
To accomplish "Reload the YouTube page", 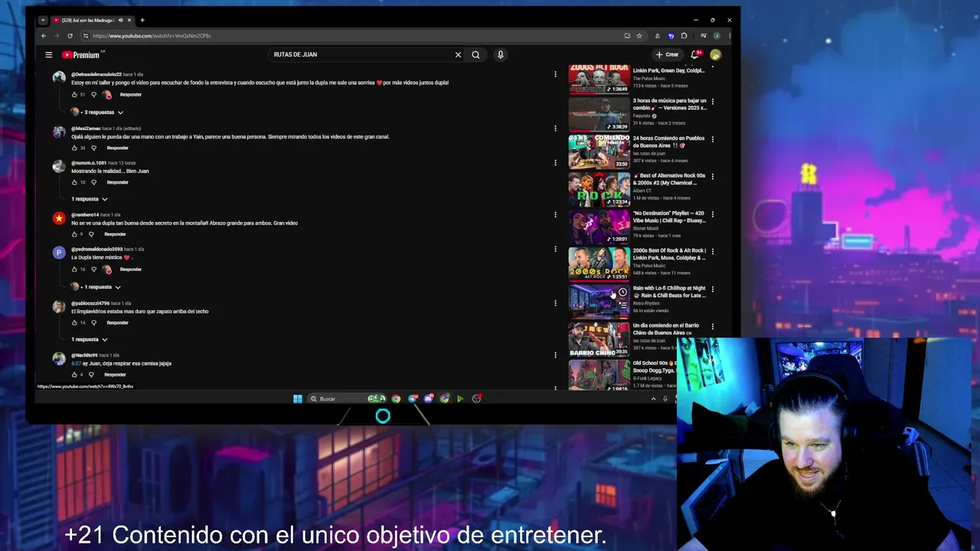I will click(70, 36).
